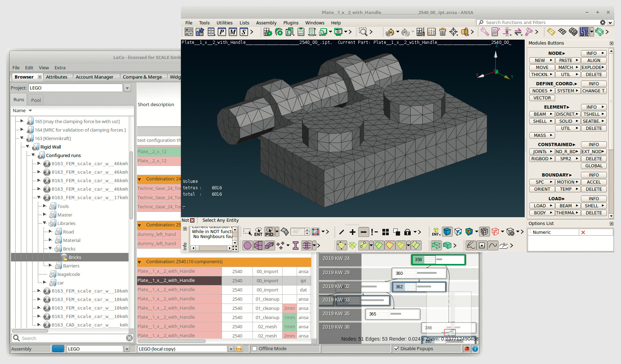Switch to the Compare & Merge tab
The width and height of the screenshot is (621, 364).
pyautogui.click(x=142, y=77)
